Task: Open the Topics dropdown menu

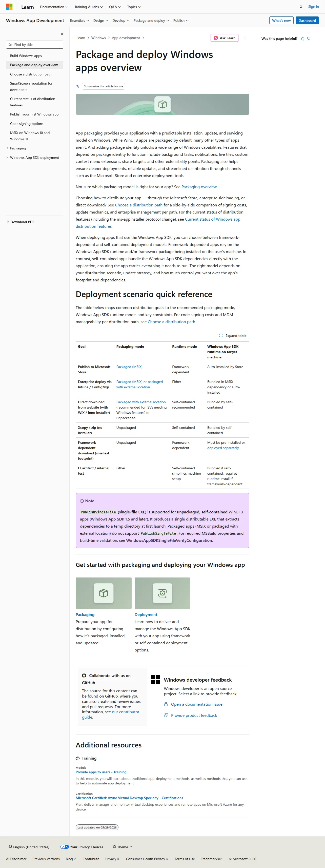Action: coord(134,7)
